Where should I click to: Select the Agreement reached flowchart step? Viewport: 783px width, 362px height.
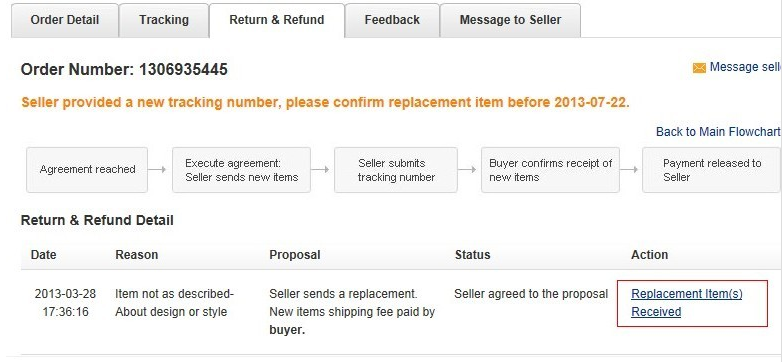[87, 170]
